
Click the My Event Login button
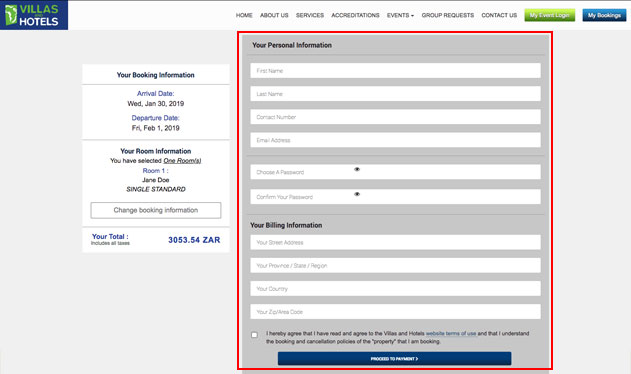click(549, 15)
